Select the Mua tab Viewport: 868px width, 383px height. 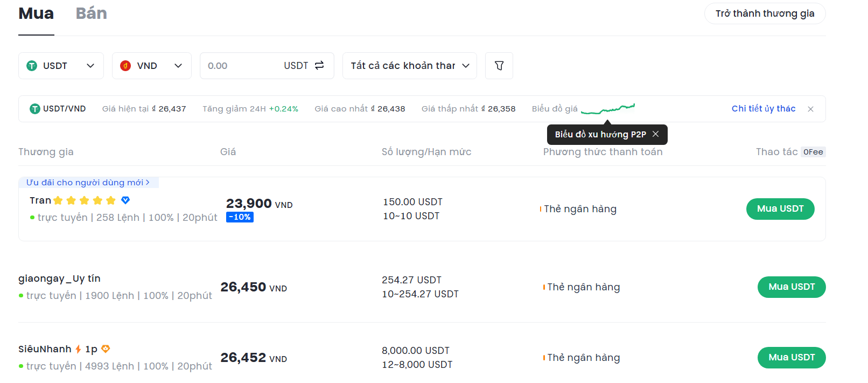click(x=36, y=13)
